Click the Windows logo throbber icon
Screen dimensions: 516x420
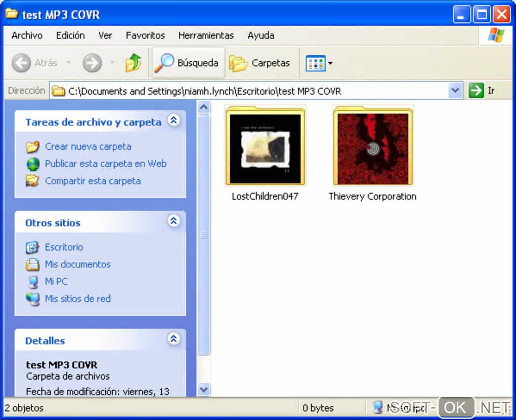pos(496,35)
